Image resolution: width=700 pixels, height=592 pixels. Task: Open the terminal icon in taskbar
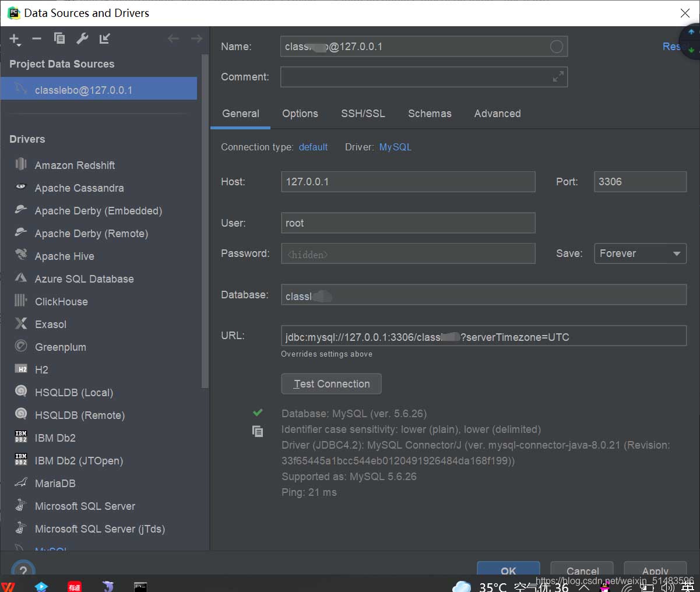point(140,586)
